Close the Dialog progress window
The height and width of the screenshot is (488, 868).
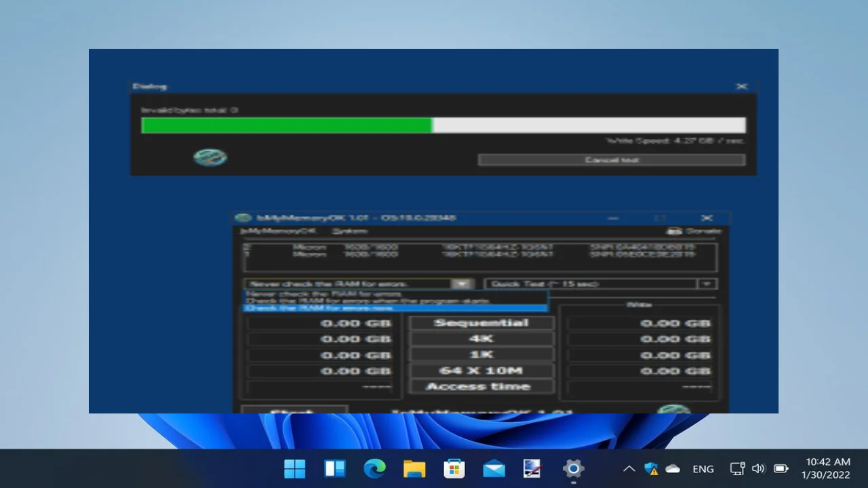pos(742,87)
